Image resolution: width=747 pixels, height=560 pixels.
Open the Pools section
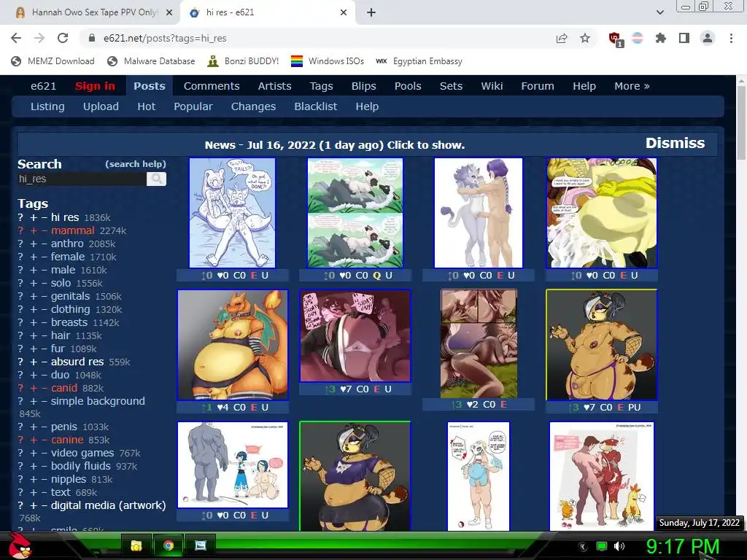pyautogui.click(x=408, y=86)
